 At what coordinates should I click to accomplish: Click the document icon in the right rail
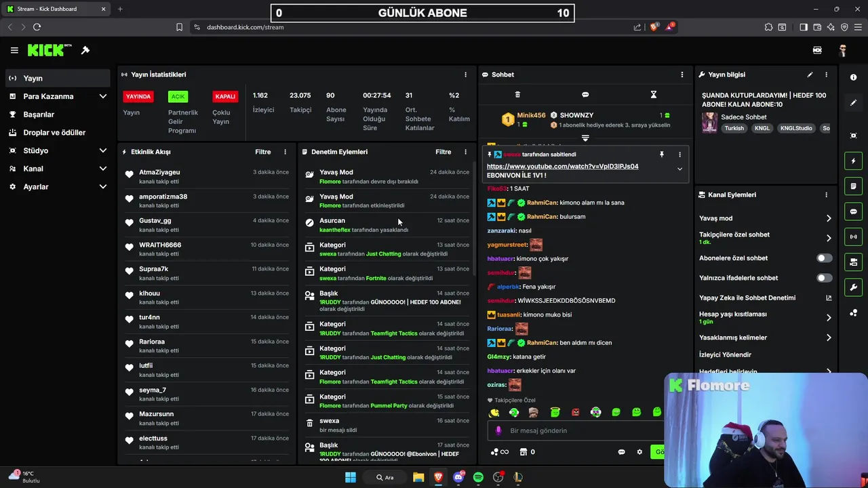click(x=853, y=186)
